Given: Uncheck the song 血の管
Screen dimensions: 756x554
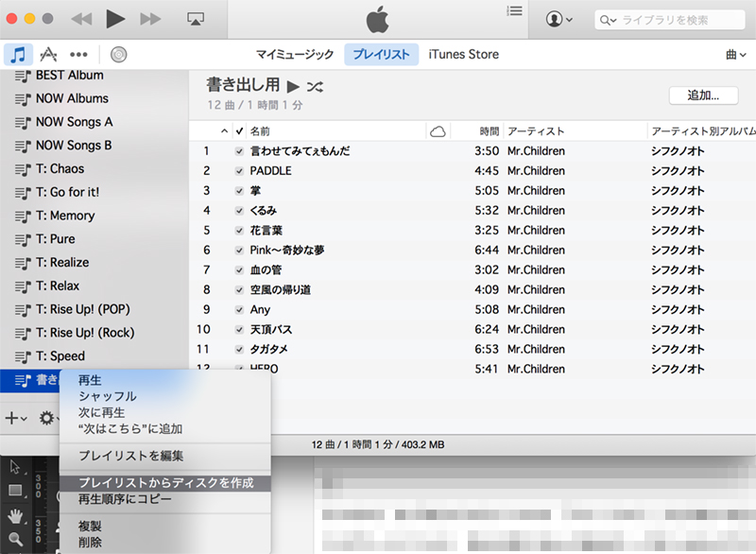Looking at the screenshot, I should (x=239, y=270).
